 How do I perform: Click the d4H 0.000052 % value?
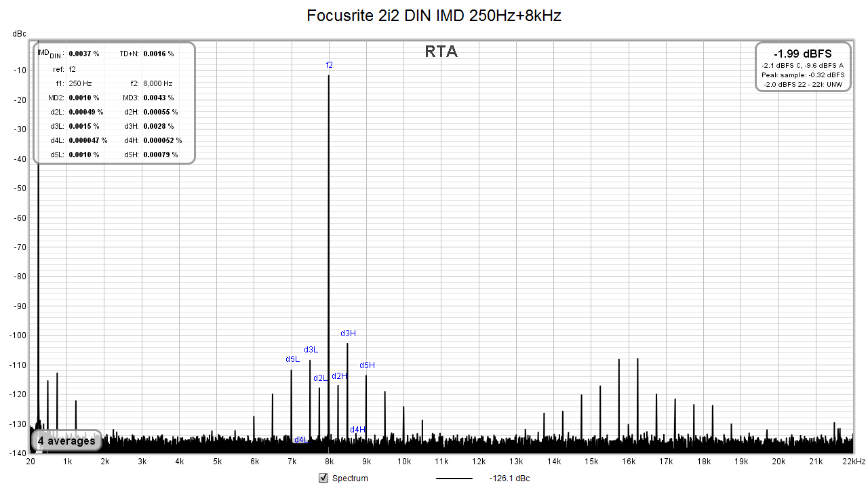point(163,140)
